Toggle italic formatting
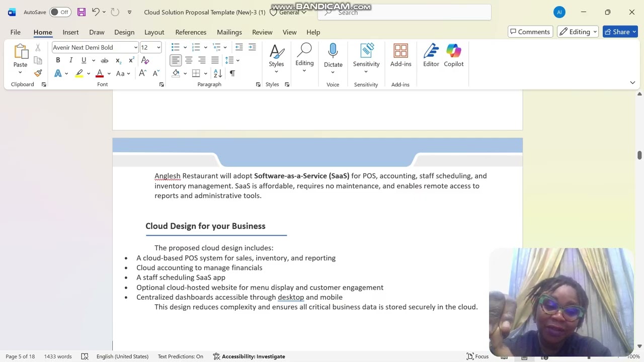The image size is (644, 362). (x=71, y=60)
